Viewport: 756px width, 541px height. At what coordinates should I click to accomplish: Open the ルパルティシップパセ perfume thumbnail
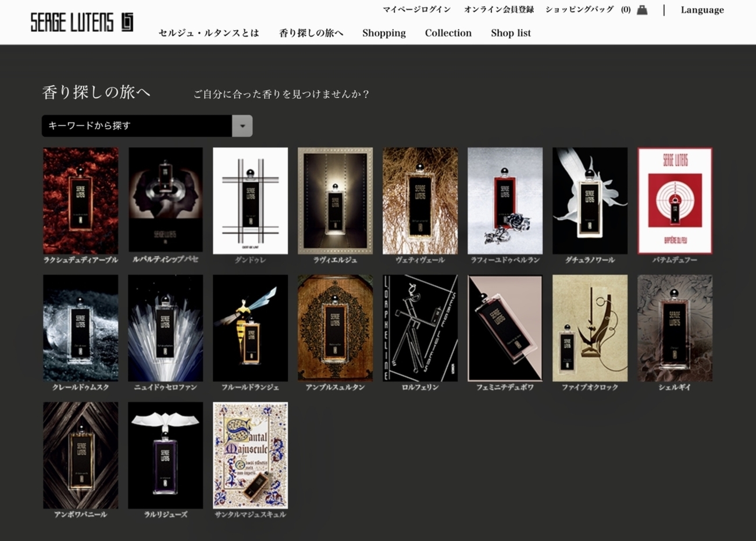(x=166, y=199)
